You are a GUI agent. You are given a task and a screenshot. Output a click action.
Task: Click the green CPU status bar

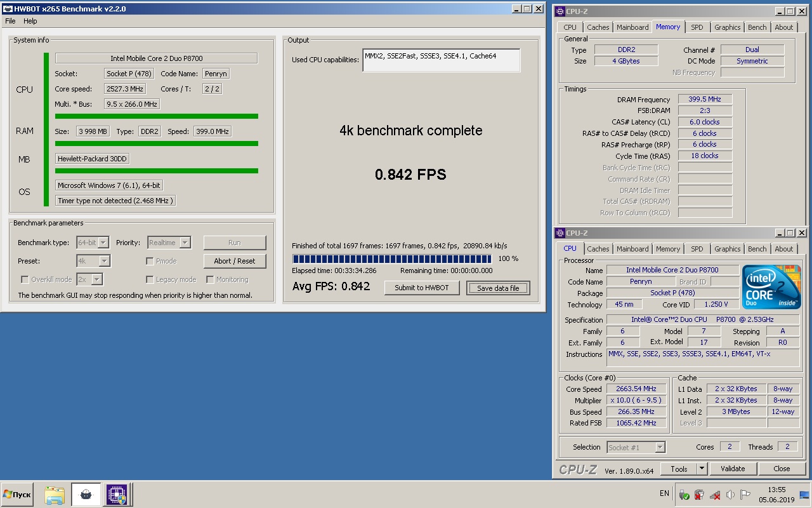[157, 116]
